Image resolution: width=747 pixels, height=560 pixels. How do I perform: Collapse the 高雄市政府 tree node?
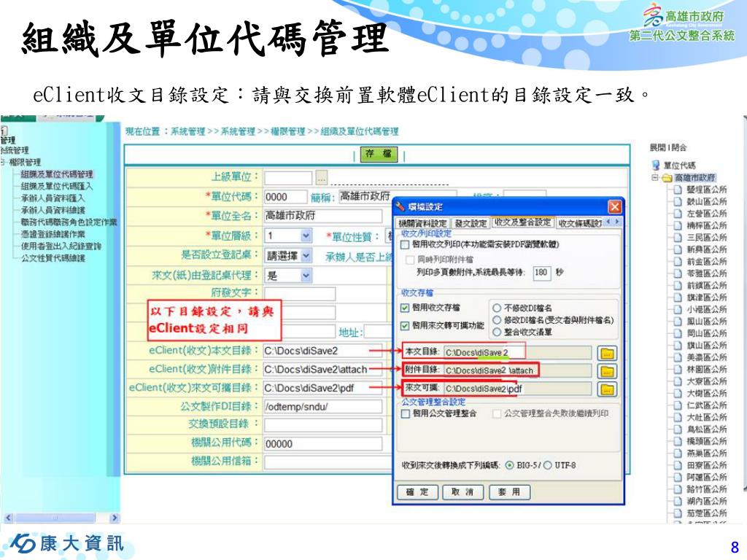655,178
